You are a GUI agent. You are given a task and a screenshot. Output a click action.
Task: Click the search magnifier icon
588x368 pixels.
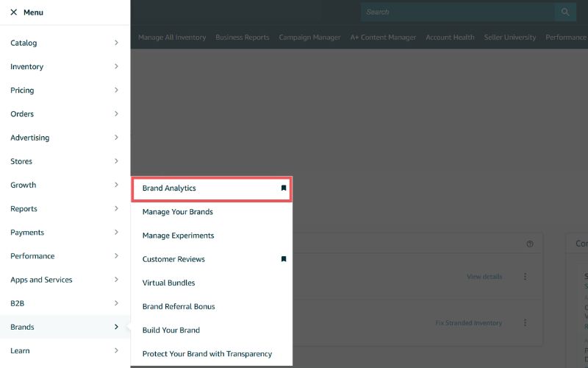click(565, 12)
